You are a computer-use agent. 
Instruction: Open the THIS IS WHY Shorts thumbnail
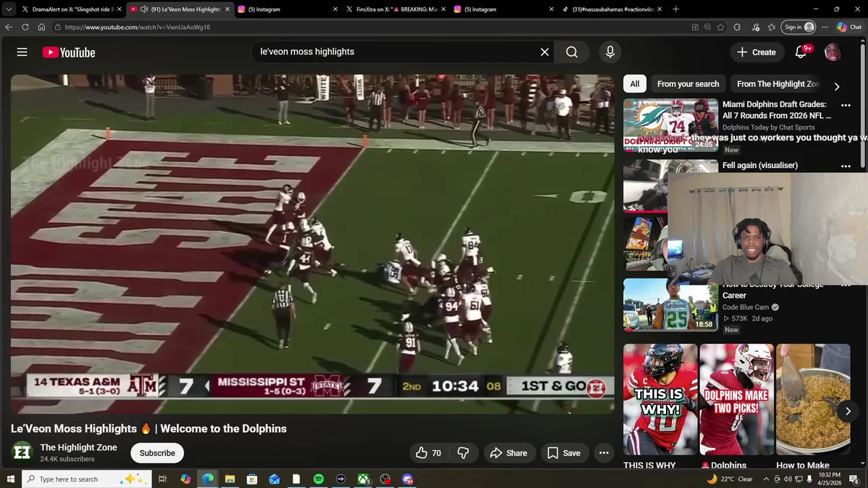660,399
